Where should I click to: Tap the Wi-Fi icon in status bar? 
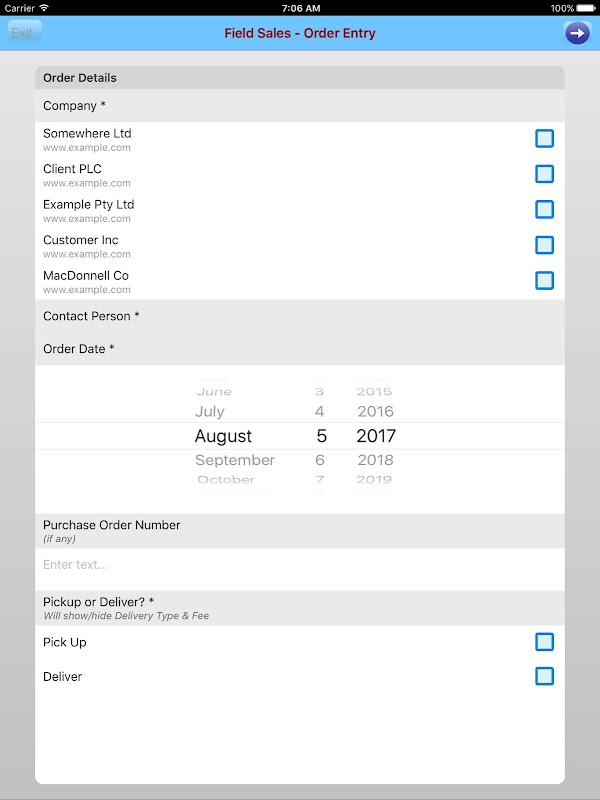[x=44, y=8]
